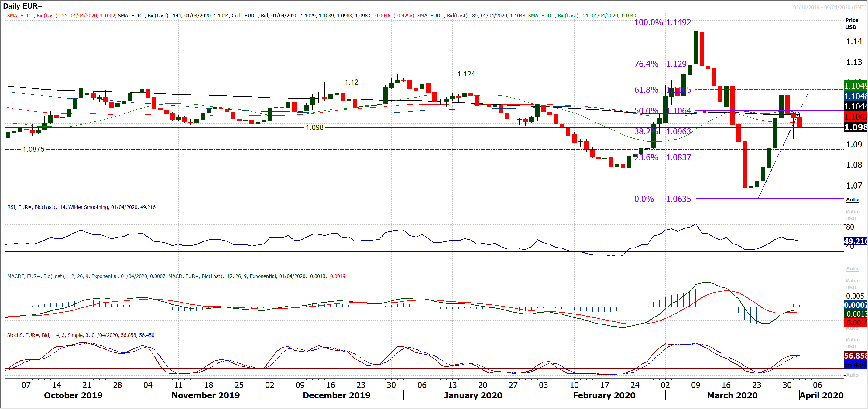The width and height of the screenshot is (868, 409).
Task: Click the February 2020 axis label
Action: pos(604,395)
